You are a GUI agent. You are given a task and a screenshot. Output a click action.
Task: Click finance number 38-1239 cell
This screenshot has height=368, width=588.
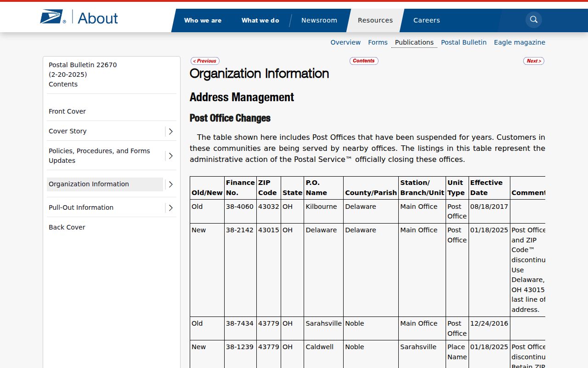(x=240, y=354)
